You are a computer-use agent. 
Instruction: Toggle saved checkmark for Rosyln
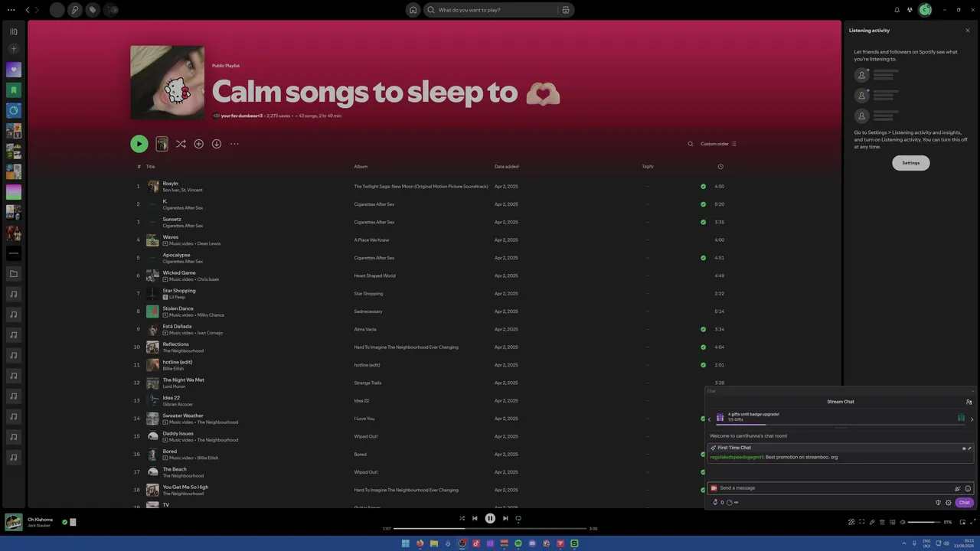coord(703,186)
